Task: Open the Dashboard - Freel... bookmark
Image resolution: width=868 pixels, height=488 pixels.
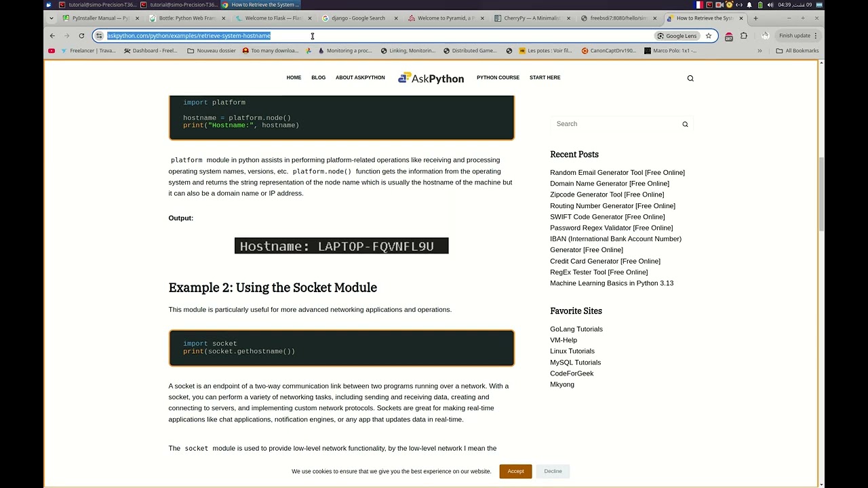Action: point(151,51)
